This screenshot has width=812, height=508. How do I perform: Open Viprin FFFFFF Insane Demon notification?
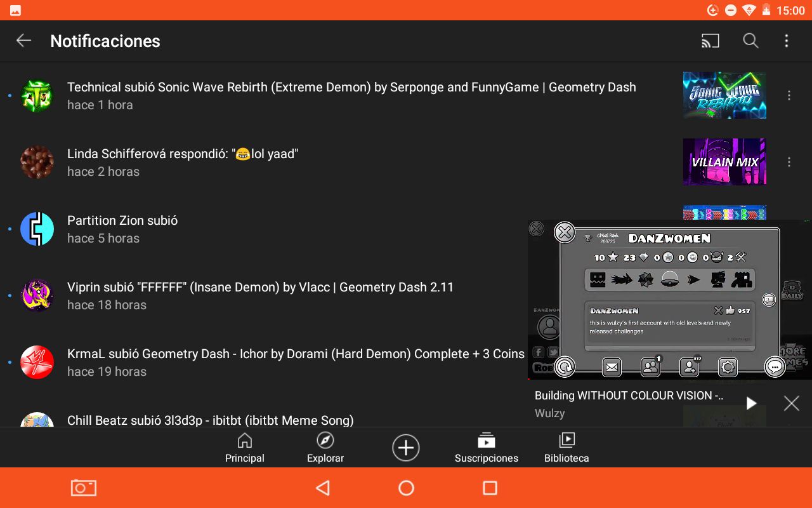[264, 296]
